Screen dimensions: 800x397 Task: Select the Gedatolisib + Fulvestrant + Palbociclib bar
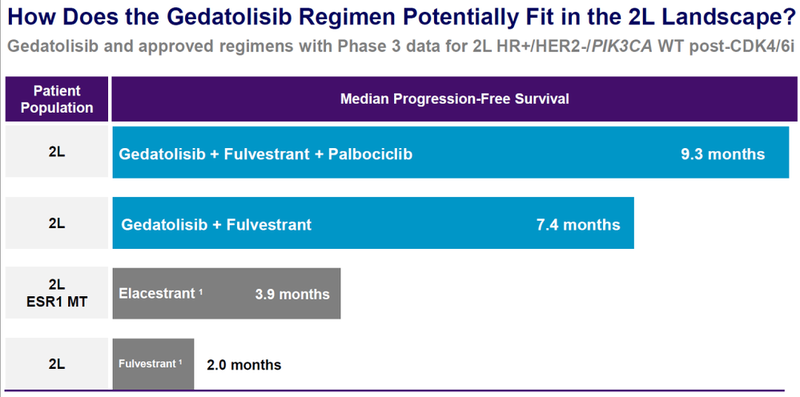[x=451, y=153]
